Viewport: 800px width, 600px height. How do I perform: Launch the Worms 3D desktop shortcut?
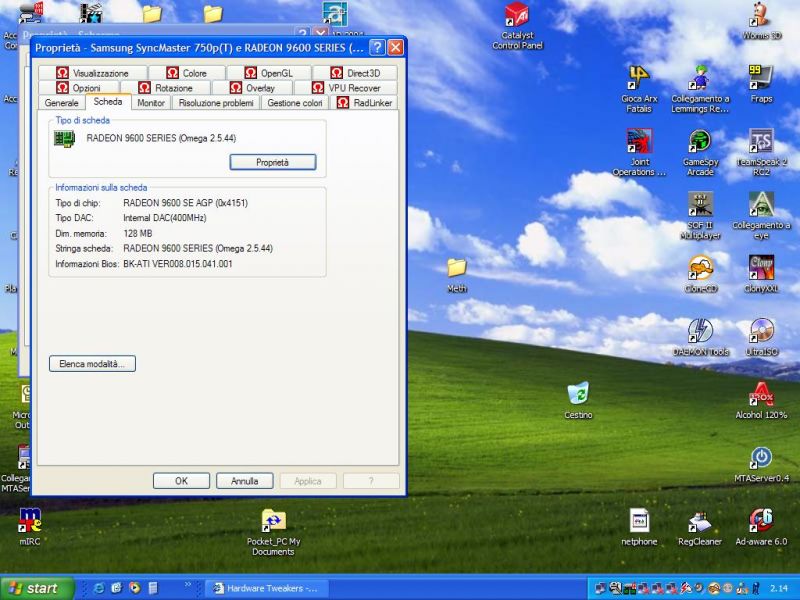[761, 20]
